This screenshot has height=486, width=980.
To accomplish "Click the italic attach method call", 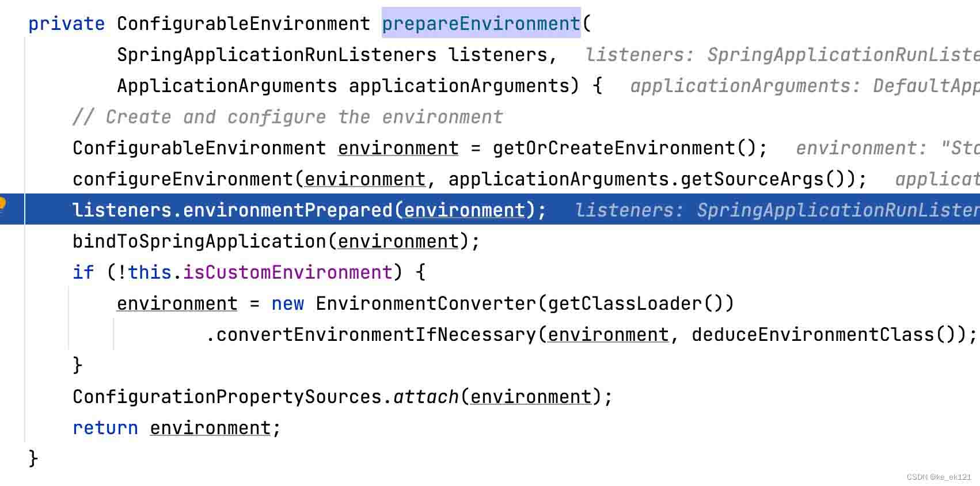I will 426,397.
